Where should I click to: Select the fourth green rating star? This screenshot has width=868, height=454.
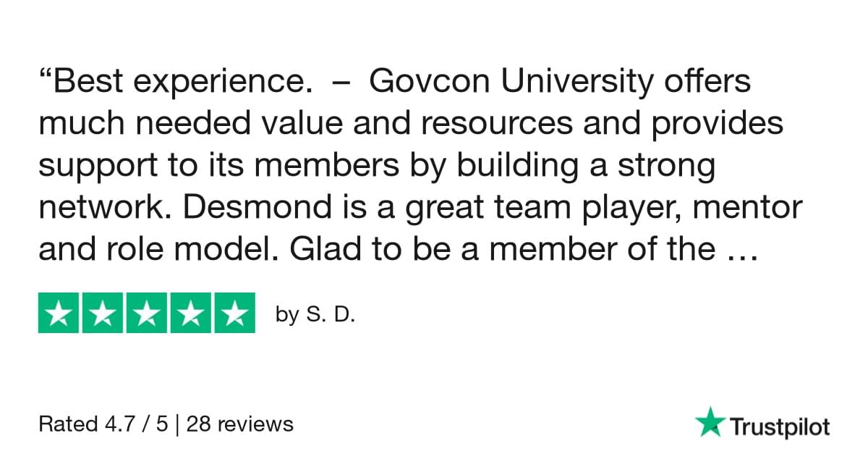pos(190,313)
